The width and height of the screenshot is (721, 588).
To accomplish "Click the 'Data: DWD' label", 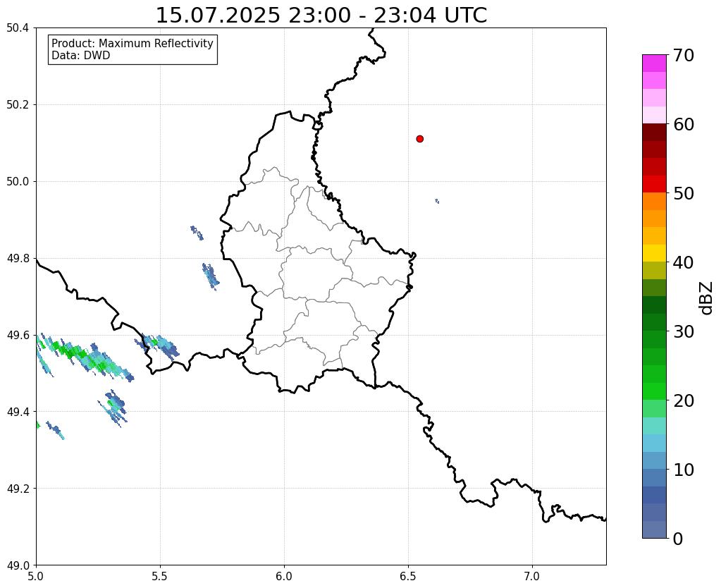I will (x=81, y=56).
